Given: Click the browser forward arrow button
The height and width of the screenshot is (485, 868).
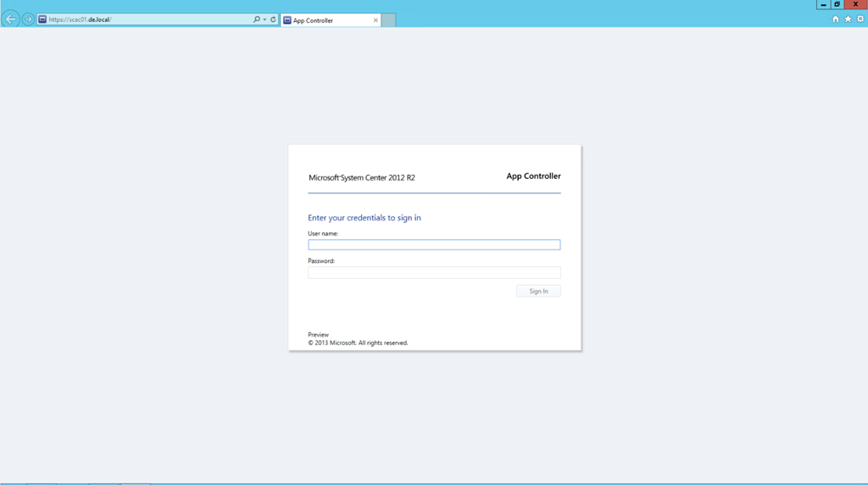Looking at the screenshot, I should (x=28, y=19).
